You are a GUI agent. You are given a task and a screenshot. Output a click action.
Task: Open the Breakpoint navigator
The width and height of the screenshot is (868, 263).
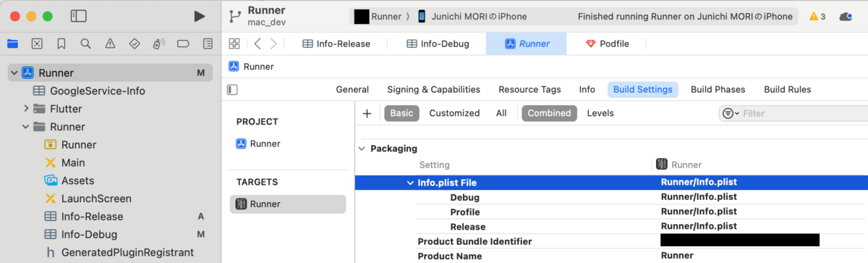coord(183,43)
